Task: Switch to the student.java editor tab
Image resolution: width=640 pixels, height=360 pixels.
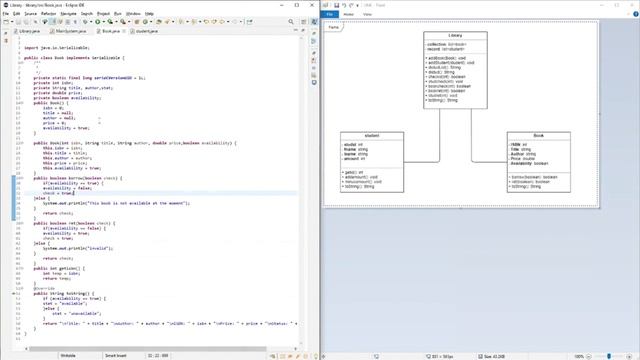Action: tap(144, 31)
